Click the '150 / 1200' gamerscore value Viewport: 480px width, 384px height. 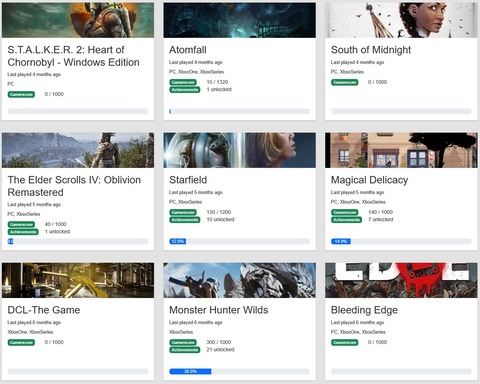[x=219, y=212]
